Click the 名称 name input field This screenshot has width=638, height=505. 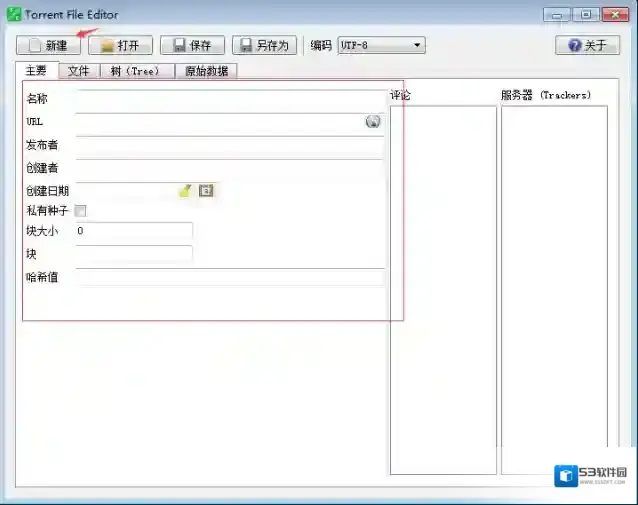click(228, 99)
